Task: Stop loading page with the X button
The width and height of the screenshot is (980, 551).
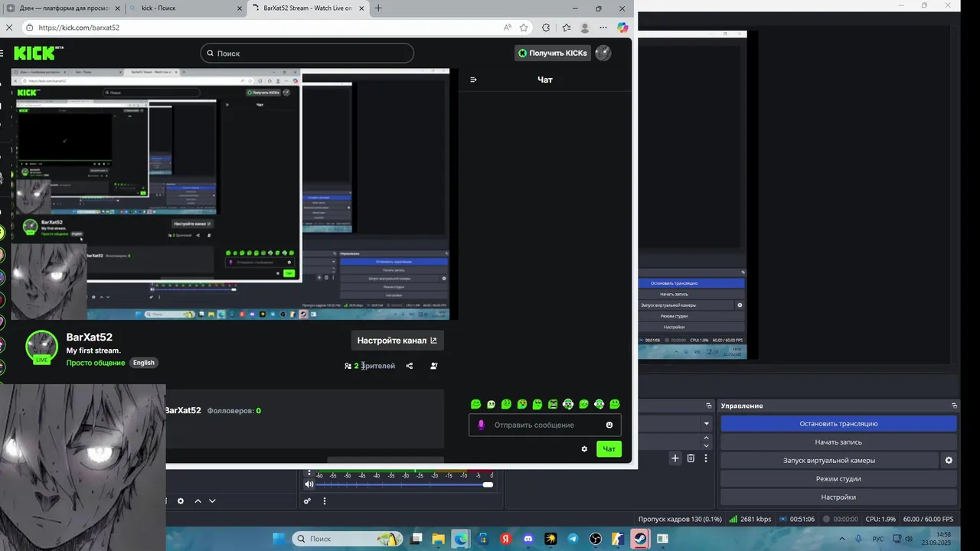Action: [x=8, y=28]
